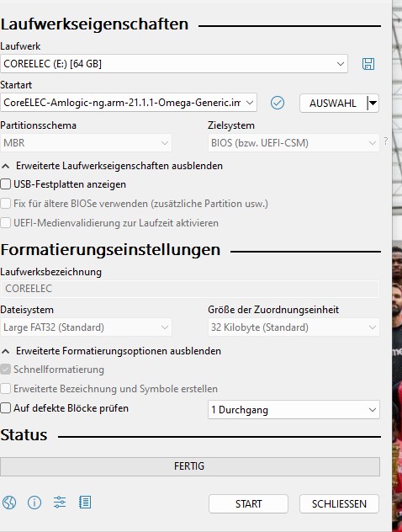Screen dimensions: 402x532
Task: Open application settings sliders icon
Action: pos(60,503)
